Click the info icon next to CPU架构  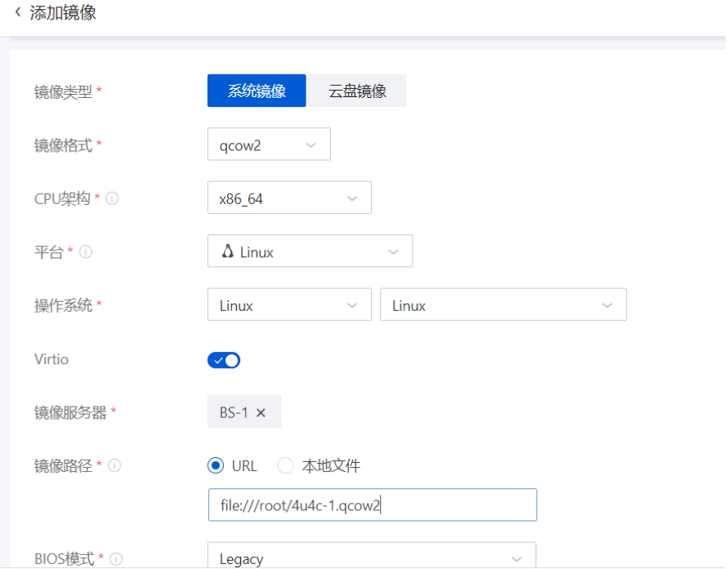(113, 198)
